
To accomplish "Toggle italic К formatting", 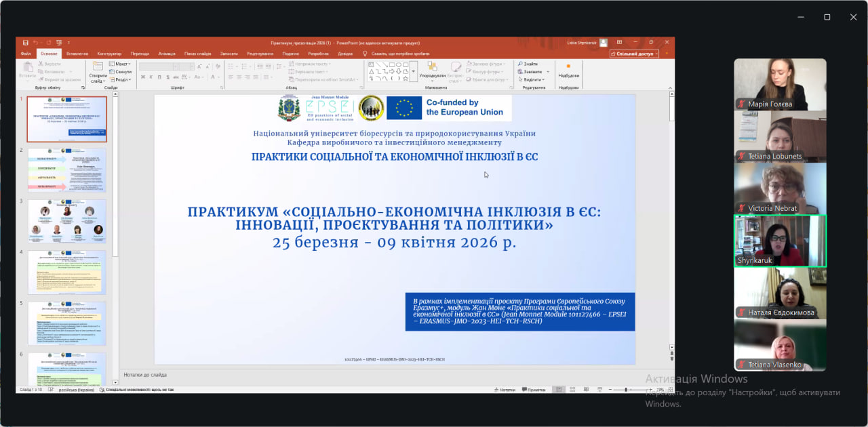I will [151, 77].
